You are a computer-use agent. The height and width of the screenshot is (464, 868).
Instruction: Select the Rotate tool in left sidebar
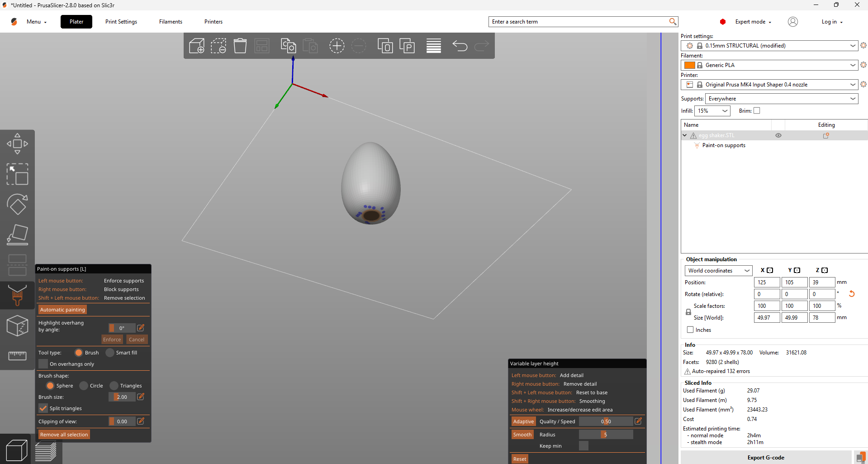point(17,205)
